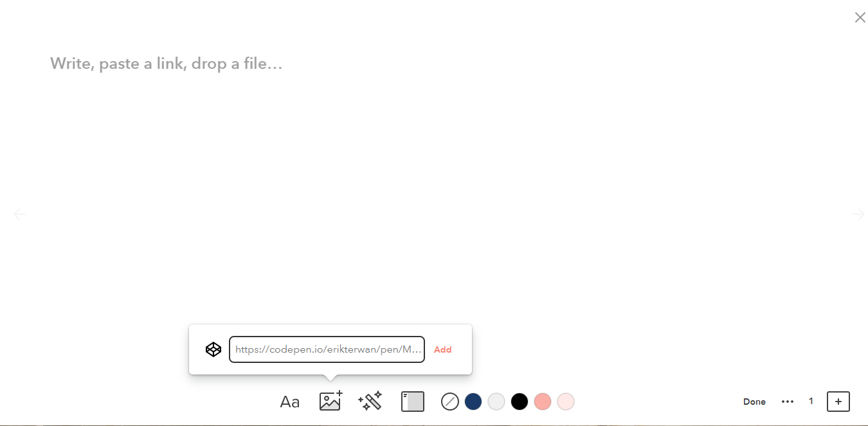Click the CodePen logo icon
Image resolution: width=868 pixels, height=426 pixels.
click(x=213, y=349)
